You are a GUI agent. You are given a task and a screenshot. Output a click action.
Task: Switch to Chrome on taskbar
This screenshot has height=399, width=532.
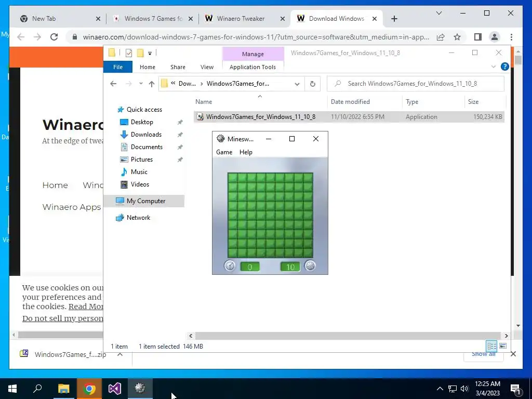pos(89,389)
